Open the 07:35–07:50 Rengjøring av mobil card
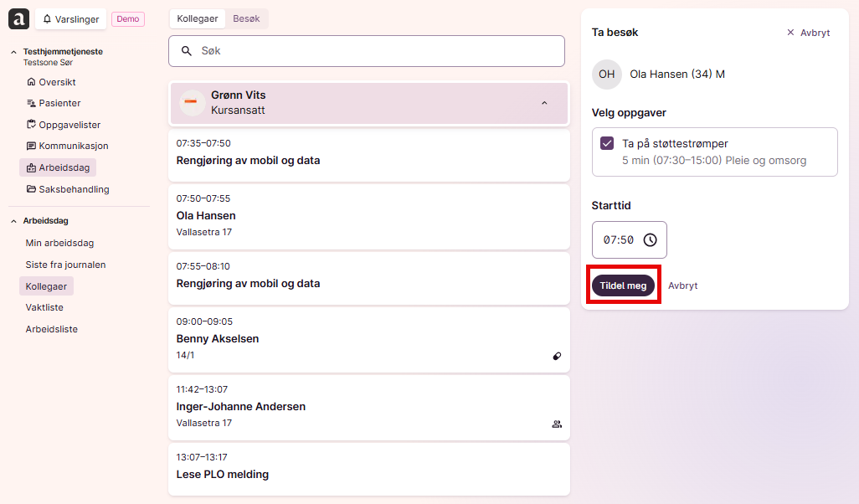The image size is (859, 504). (368, 155)
